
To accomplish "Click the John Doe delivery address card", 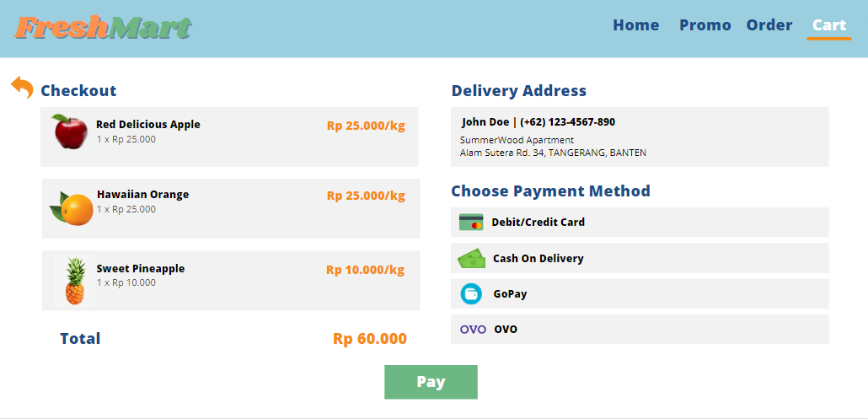I will coord(640,137).
